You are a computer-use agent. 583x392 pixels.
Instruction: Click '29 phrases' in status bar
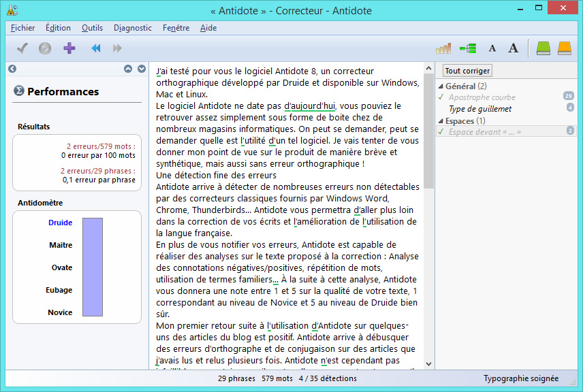(x=236, y=378)
